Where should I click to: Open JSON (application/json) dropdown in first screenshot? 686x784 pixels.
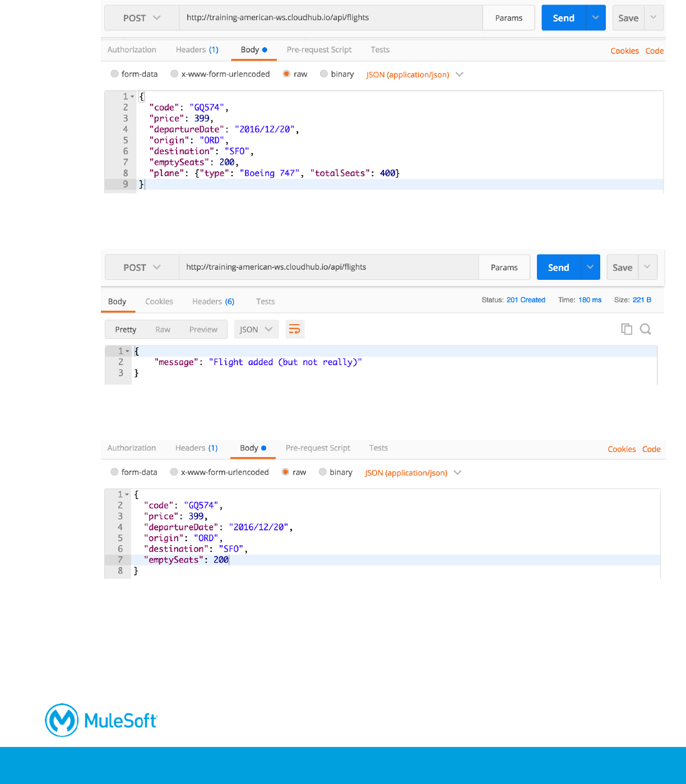(415, 75)
